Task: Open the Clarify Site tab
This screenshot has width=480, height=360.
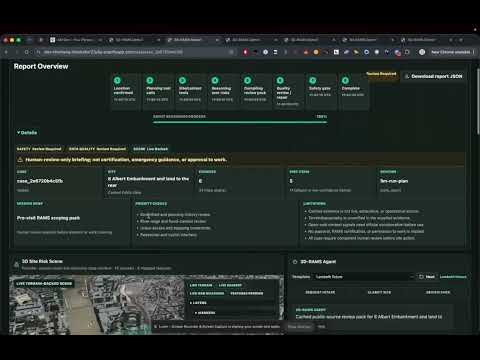Action: pos(379,292)
